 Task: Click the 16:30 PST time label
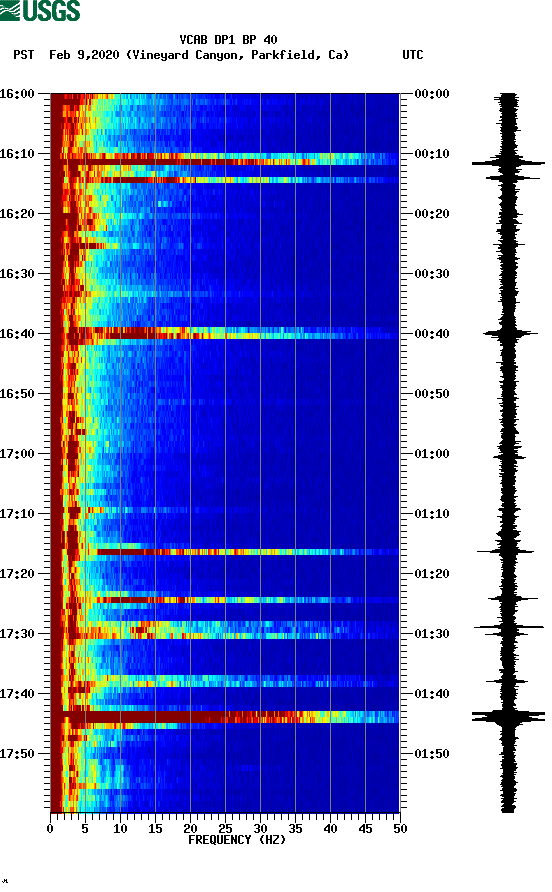(x=17, y=274)
